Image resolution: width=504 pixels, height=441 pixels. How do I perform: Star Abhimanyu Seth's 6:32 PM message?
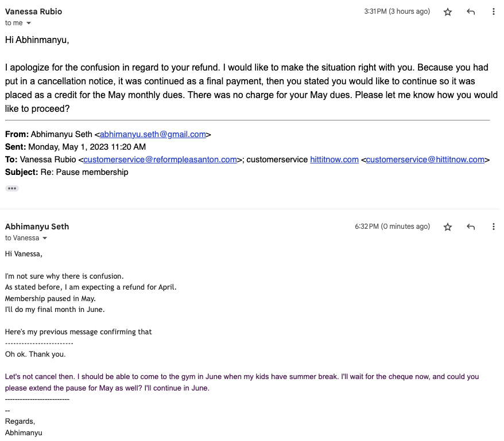pyautogui.click(x=448, y=227)
